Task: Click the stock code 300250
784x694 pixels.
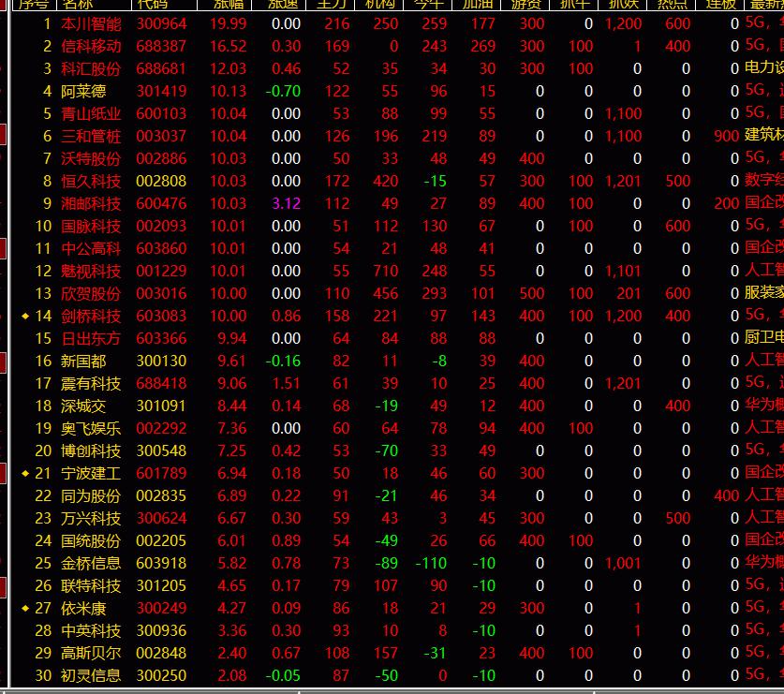Action: tap(161, 675)
